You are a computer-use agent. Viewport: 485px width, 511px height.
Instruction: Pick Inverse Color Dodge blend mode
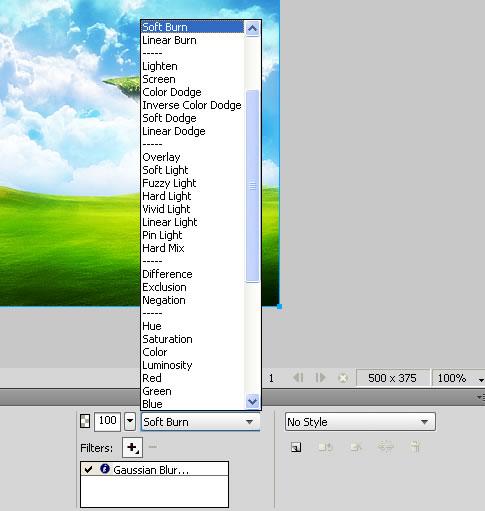[x=192, y=105]
